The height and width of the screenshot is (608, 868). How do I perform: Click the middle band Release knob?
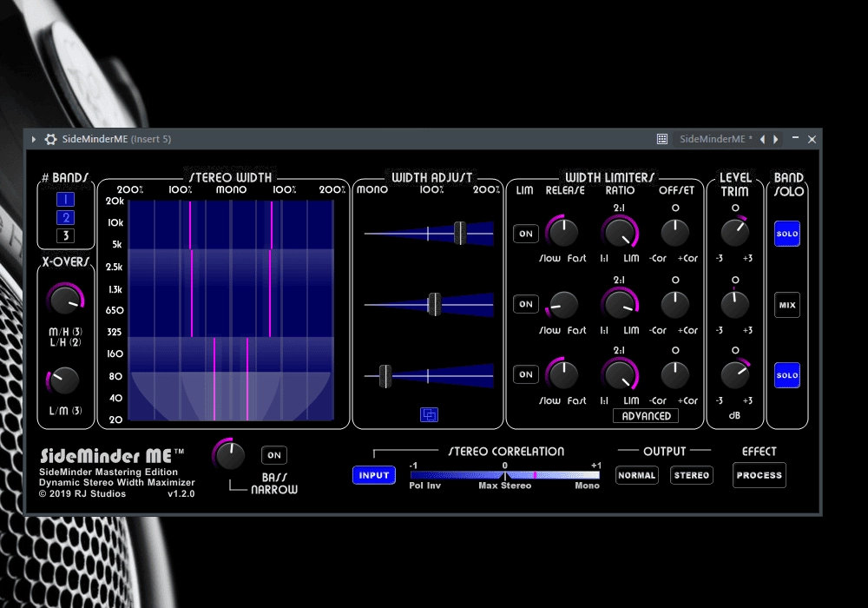(563, 304)
